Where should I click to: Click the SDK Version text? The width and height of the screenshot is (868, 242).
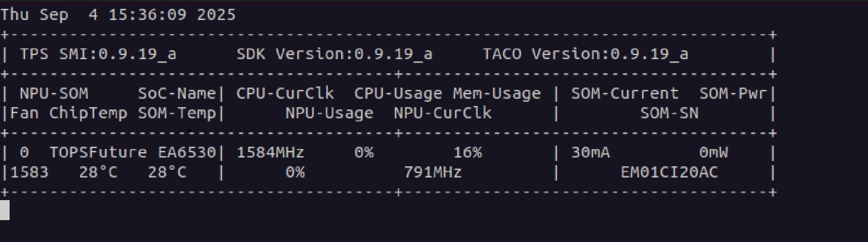(x=334, y=54)
